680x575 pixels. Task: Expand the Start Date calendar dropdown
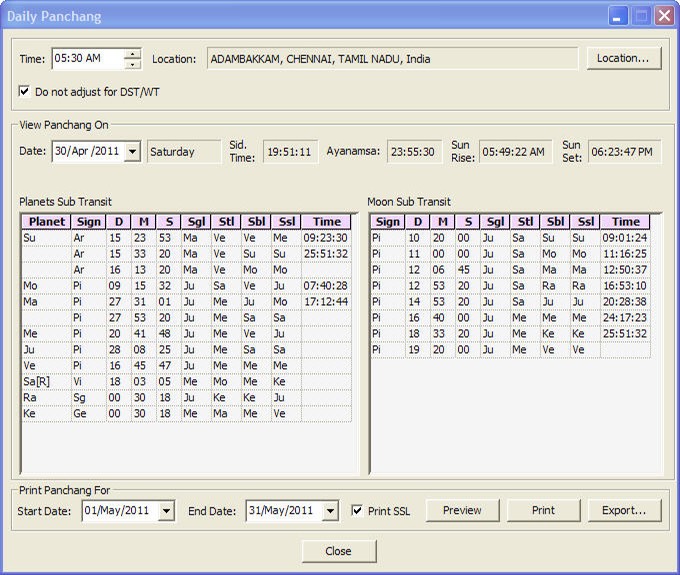[x=166, y=511]
